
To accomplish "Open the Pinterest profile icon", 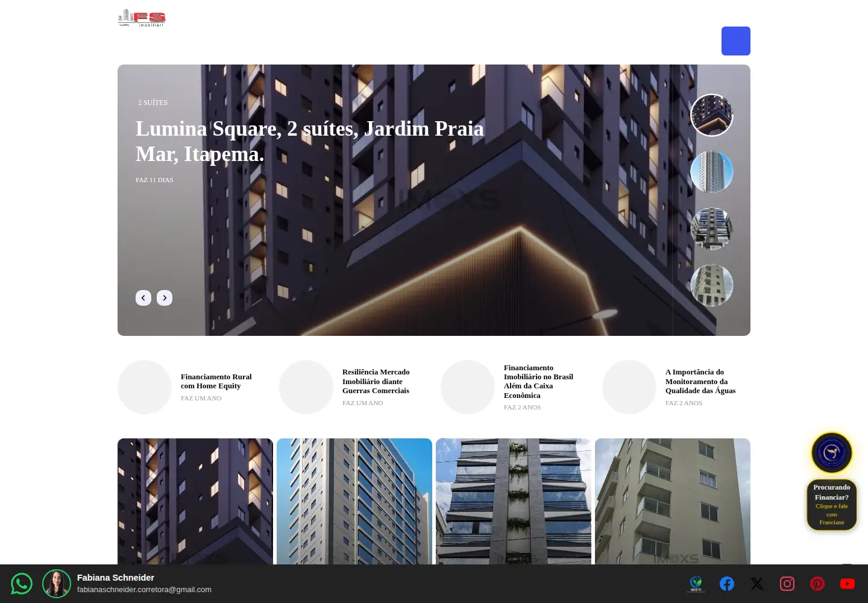I will pyautogui.click(x=817, y=584).
